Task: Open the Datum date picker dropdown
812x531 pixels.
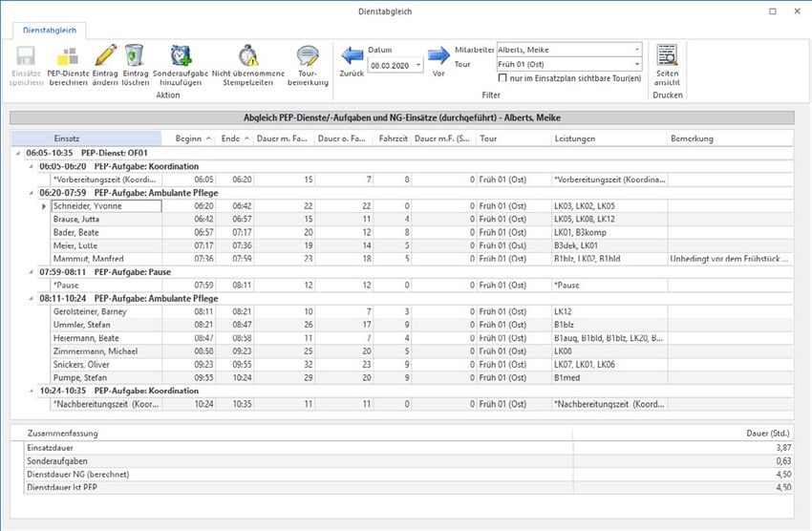Action: (x=418, y=65)
